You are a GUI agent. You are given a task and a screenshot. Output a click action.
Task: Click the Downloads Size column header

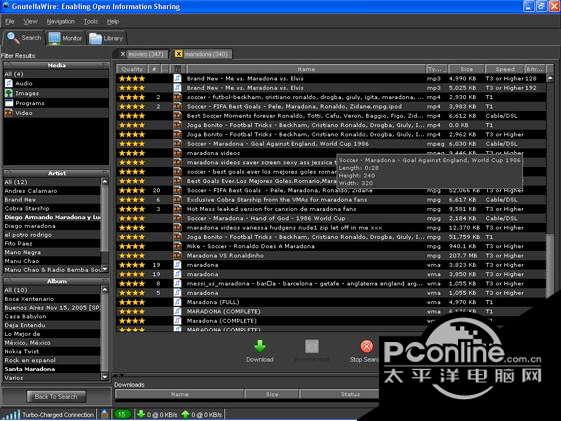[x=272, y=394]
